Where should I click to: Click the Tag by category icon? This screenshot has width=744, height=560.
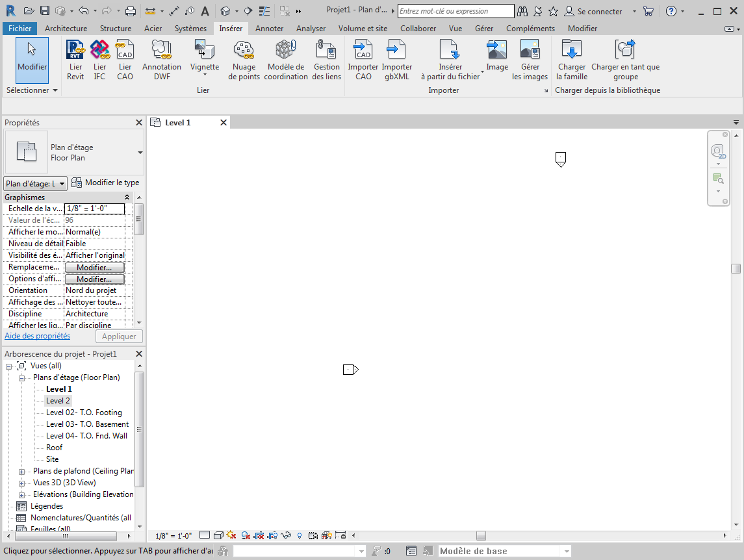tap(190, 11)
